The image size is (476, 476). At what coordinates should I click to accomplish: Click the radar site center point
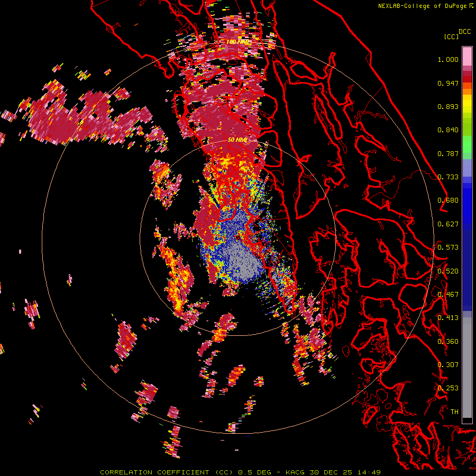(237, 237)
